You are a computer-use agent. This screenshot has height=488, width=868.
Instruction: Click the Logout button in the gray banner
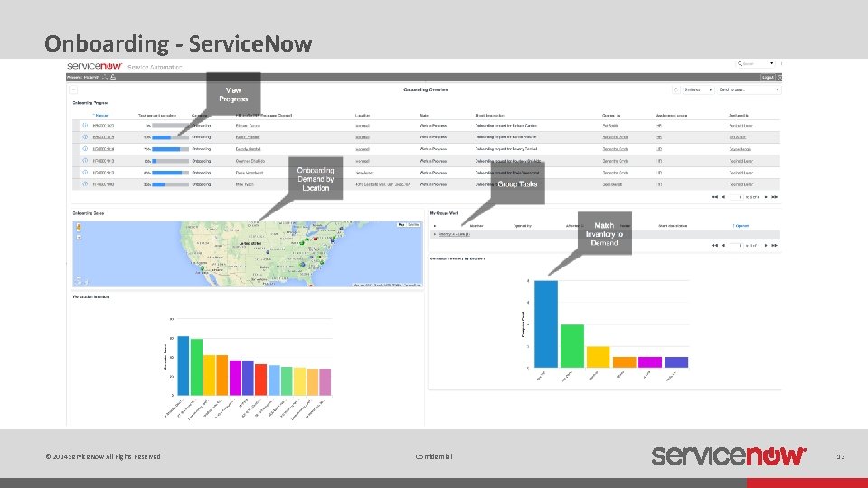click(x=768, y=78)
